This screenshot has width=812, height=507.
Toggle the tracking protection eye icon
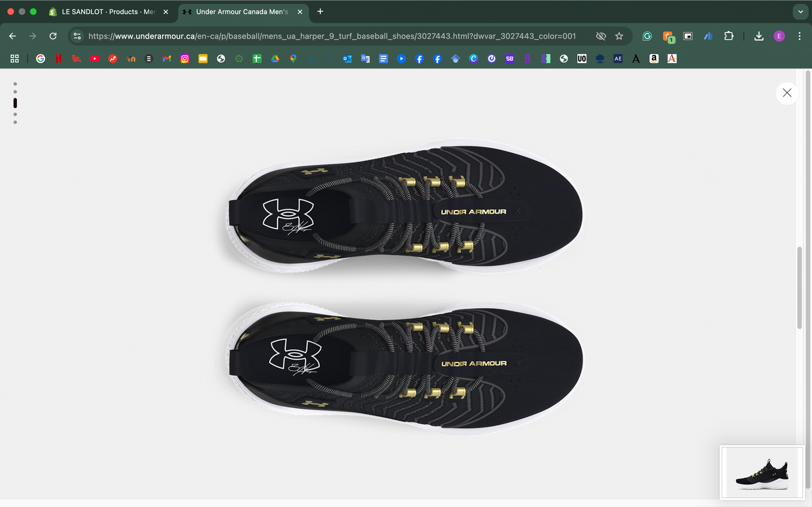click(601, 36)
